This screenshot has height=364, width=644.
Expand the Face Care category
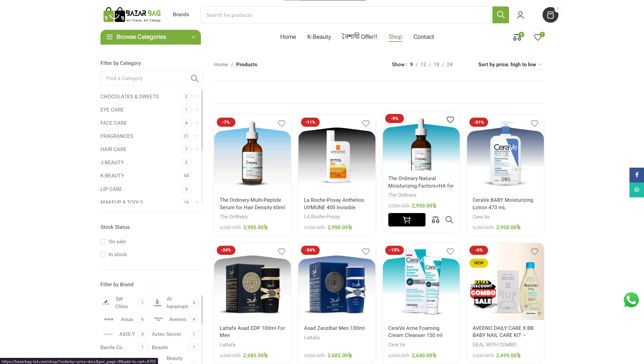[197, 123]
